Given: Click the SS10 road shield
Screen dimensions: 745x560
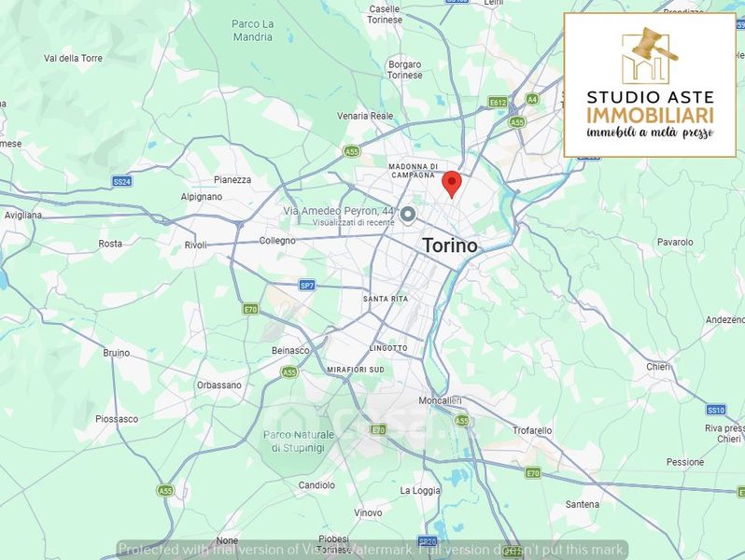Looking at the screenshot, I should 715,410.
